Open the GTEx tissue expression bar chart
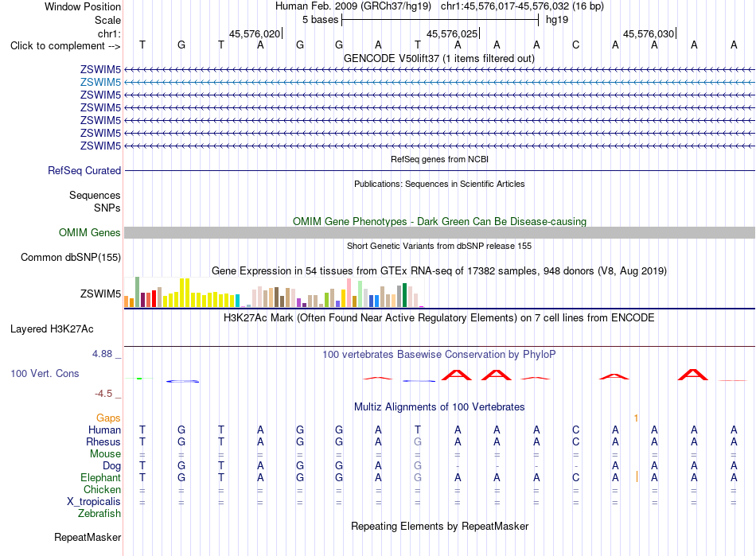This screenshot has width=756, height=556. click(274, 292)
